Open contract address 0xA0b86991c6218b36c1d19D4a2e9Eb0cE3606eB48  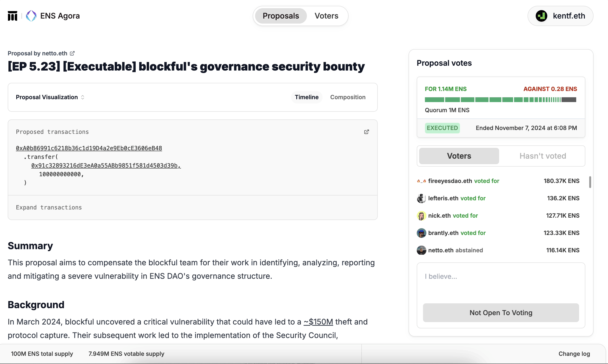coord(89,148)
